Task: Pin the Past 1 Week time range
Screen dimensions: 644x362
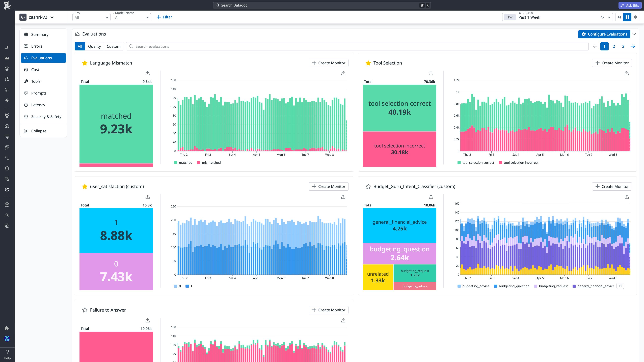Action: pos(602,17)
